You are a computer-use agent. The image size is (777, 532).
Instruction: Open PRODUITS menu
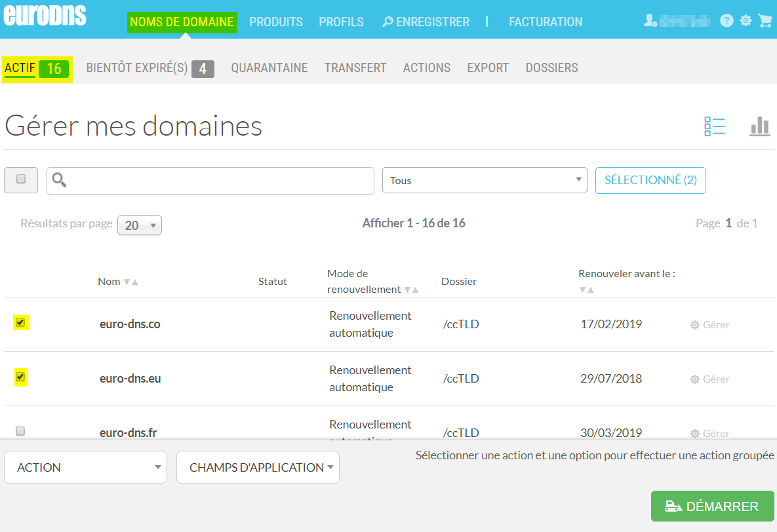click(x=276, y=22)
